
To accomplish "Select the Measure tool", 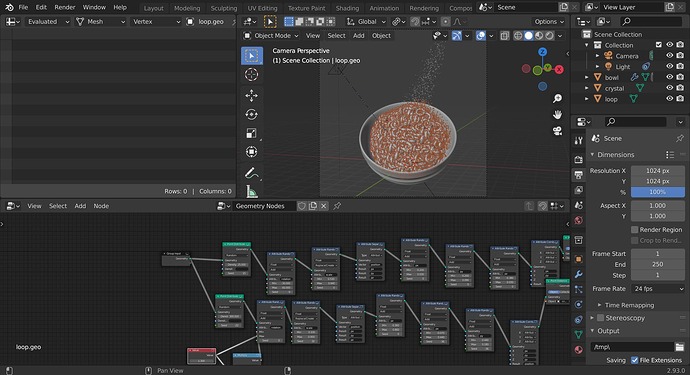I will [252, 191].
